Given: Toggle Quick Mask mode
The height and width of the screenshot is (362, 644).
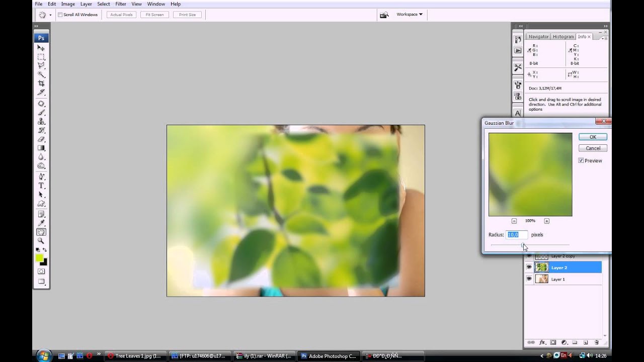Looking at the screenshot, I should [x=41, y=271].
